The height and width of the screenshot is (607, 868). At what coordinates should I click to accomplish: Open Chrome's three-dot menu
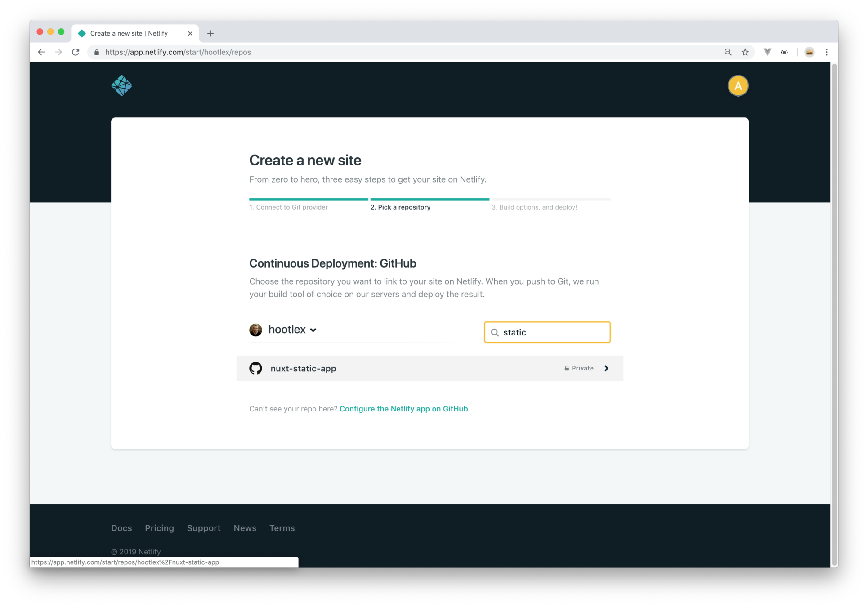pyautogui.click(x=826, y=52)
